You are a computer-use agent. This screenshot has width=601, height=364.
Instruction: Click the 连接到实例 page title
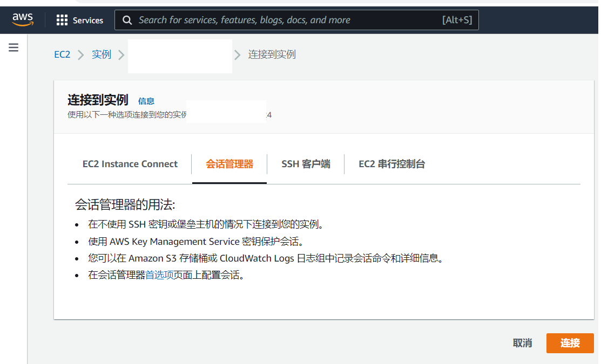click(x=98, y=100)
